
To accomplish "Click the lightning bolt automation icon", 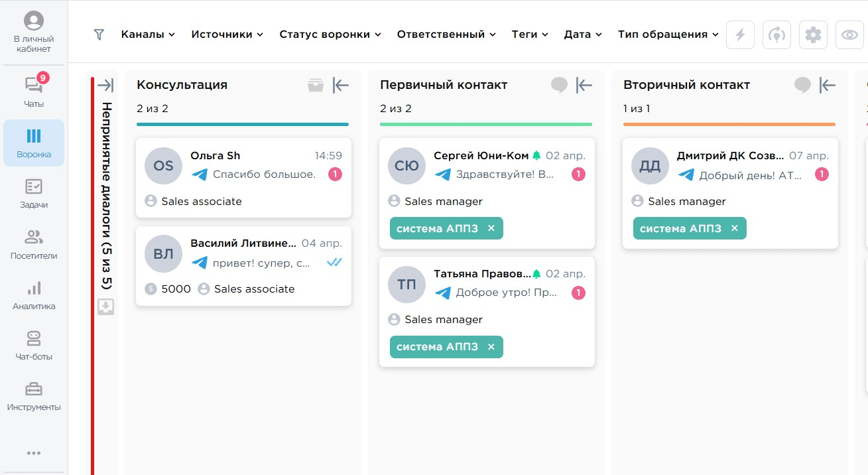I will click(741, 35).
